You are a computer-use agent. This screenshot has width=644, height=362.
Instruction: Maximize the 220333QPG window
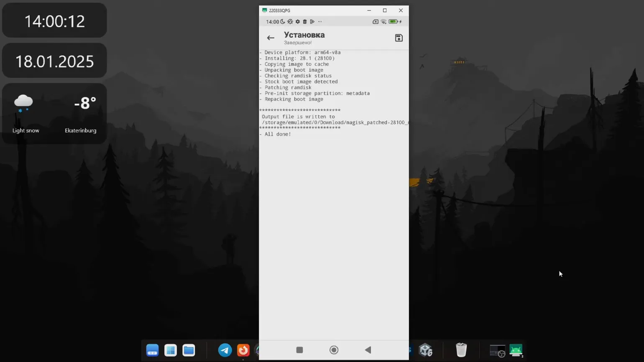385,10
